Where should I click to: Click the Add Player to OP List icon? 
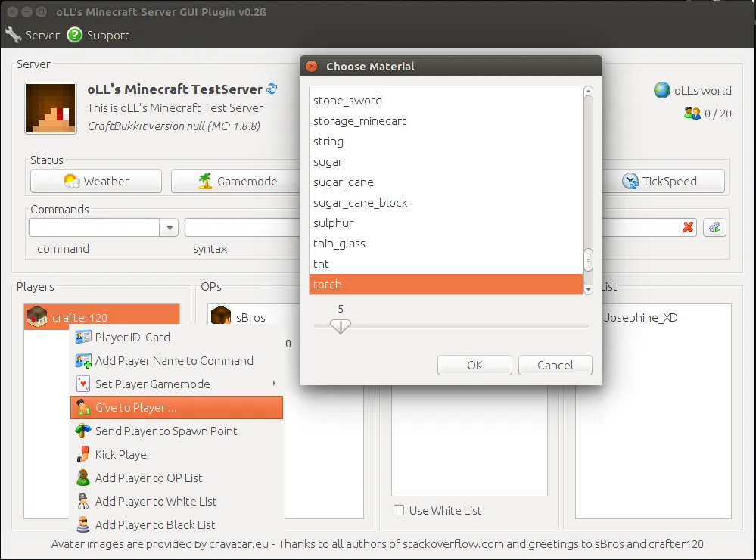click(x=83, y=478)
